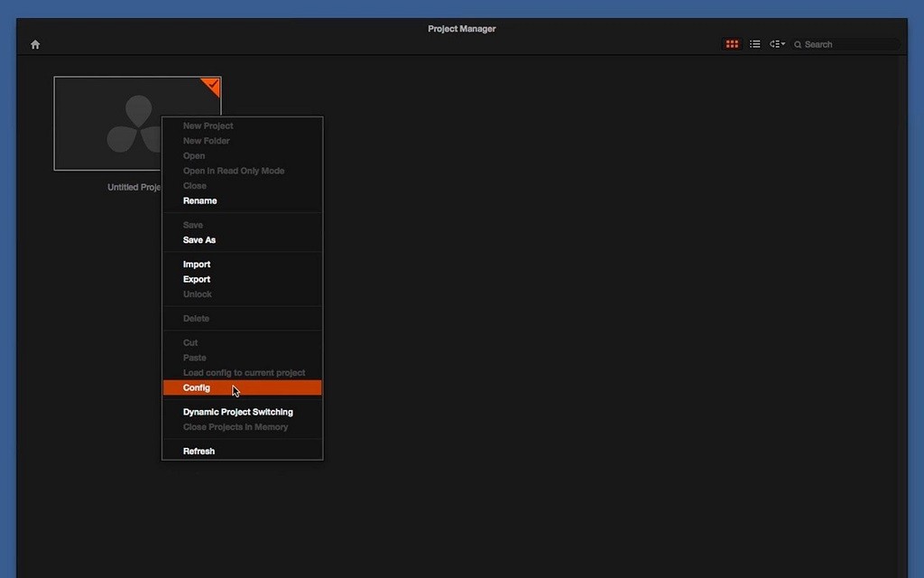The height and width of the screenshot is (578, 924).
Task: Enable Dynamic Project Switching
Action: [242, 412]
